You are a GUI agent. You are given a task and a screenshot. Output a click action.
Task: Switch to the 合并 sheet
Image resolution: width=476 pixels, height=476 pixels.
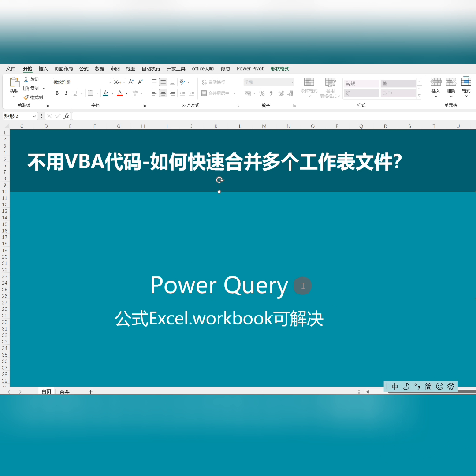65,392
